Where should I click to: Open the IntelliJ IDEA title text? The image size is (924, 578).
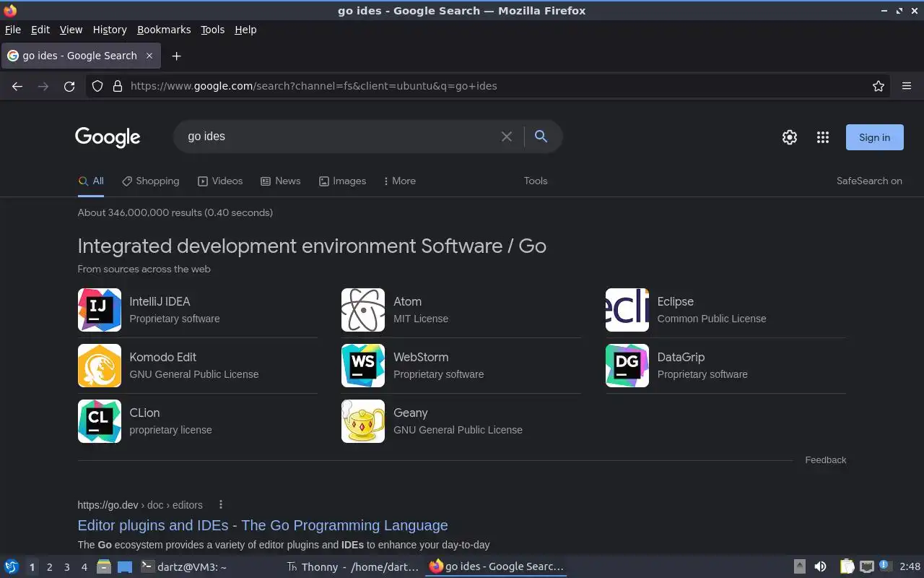(x=160, y=302)
